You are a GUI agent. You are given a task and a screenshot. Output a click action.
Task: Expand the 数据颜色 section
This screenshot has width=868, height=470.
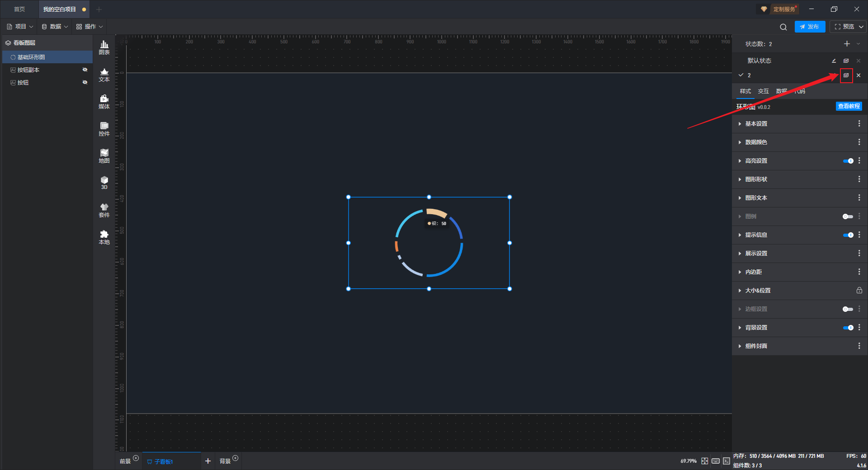pos(756,142)
